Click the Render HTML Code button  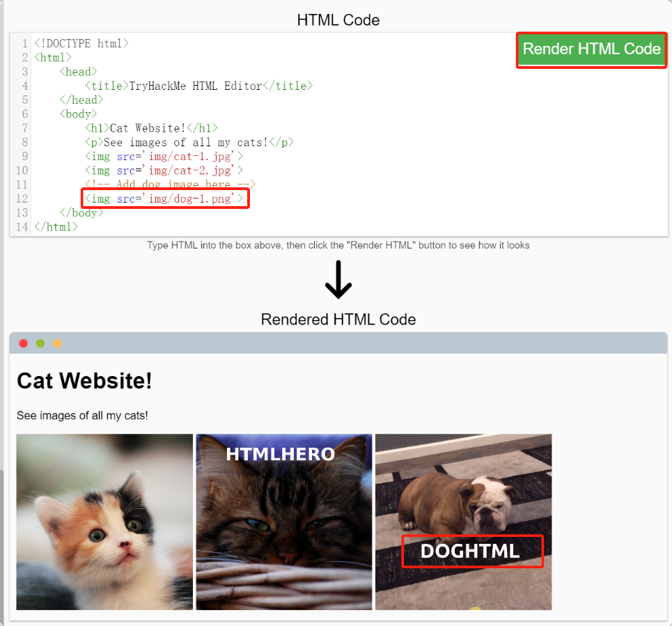(x=591, y=49)
